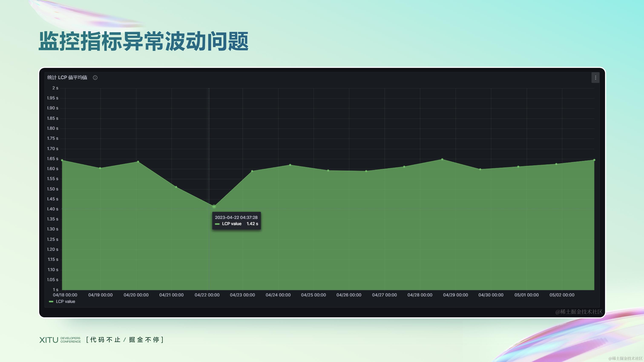
Task: Click the last data point at chart right edge
Action: point(594,160)
